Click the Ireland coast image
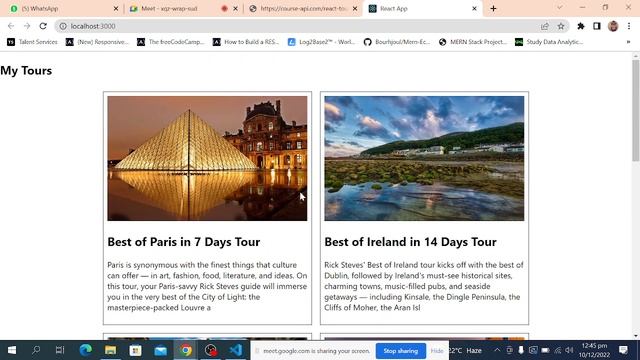Image resolution: width=640 pixels, height=360 pixels. pyautogui.click(x=424, y=158)
